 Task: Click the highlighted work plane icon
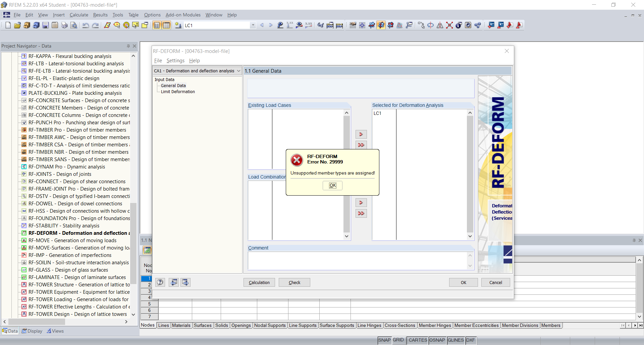381,25
